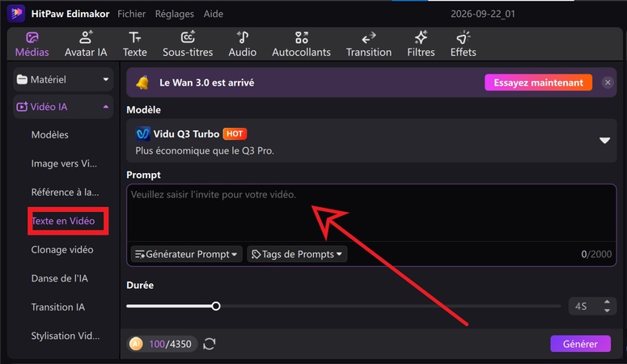Select Référence à la... in sidebar
627x364 pixels.
pos(66,193)
